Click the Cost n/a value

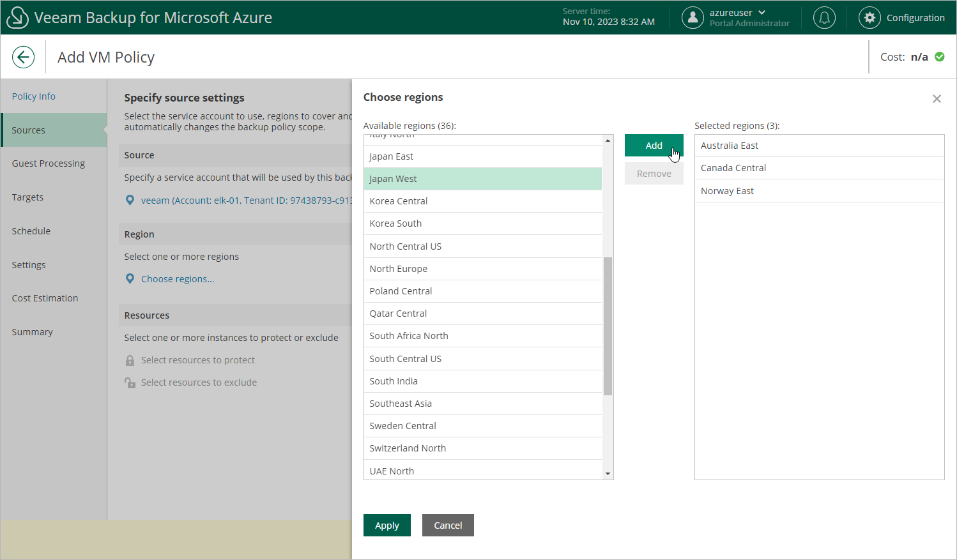[x=919, y=57]
